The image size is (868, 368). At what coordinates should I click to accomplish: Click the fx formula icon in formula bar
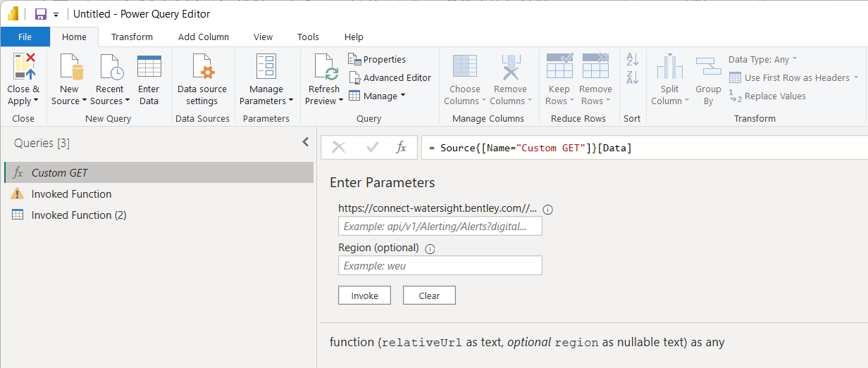click(x=401, y=147)
